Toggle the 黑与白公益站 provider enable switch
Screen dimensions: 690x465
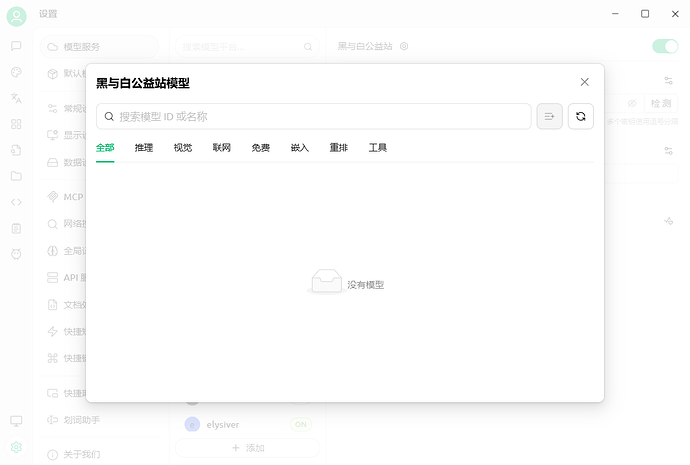(665, 46)
